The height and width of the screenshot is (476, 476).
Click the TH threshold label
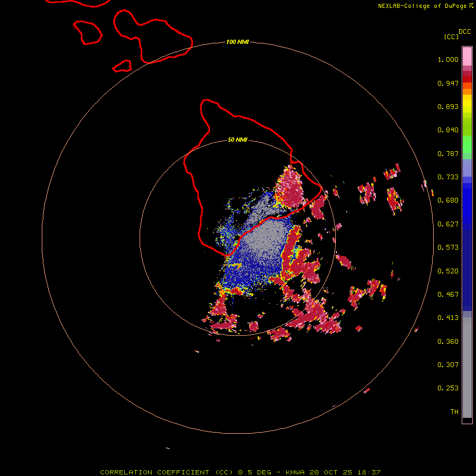(x=454, y=412)
